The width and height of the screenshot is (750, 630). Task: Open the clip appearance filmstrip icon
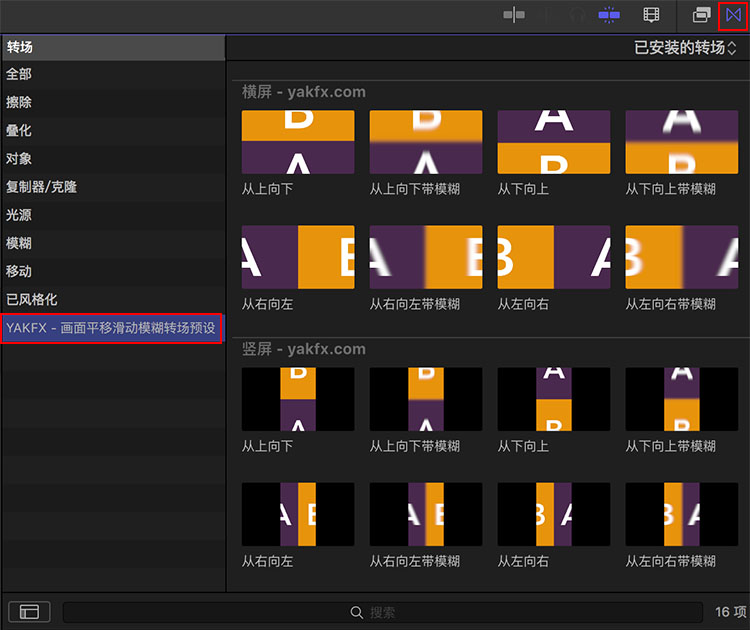coord(651,15)
